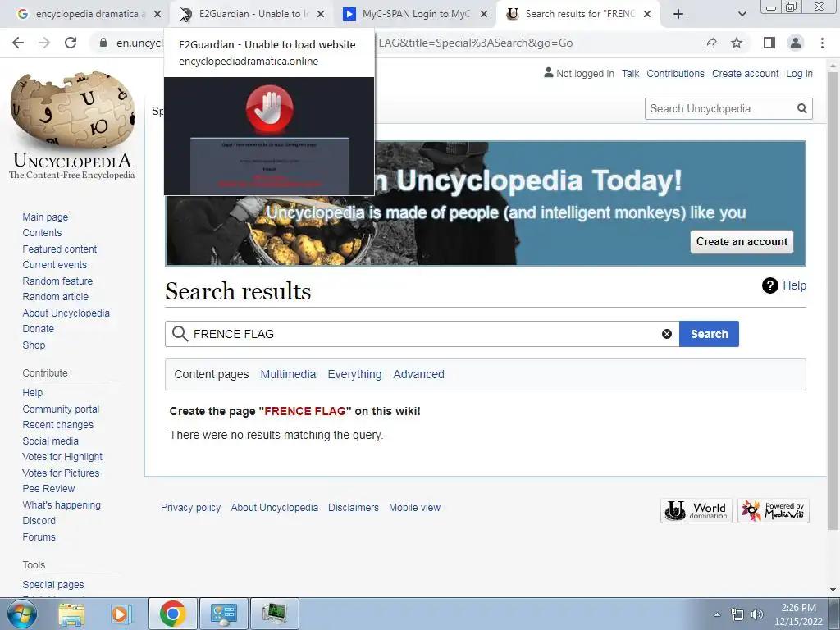Open the control panel taskbar icon
The height and width of the screenshot is (630, 840).
pos(223,614)
